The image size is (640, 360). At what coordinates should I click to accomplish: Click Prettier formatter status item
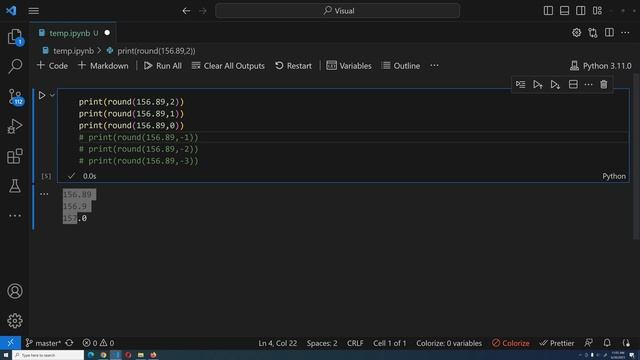[x=556, y=343]
